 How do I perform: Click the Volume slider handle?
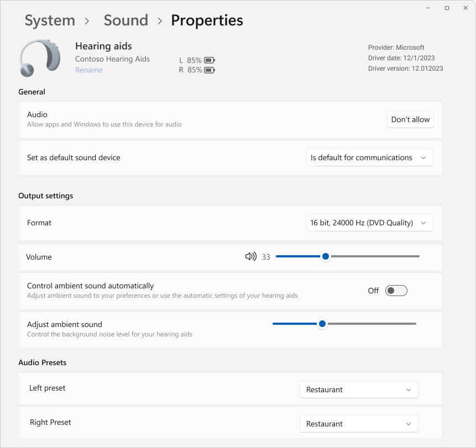click(325, 256)
